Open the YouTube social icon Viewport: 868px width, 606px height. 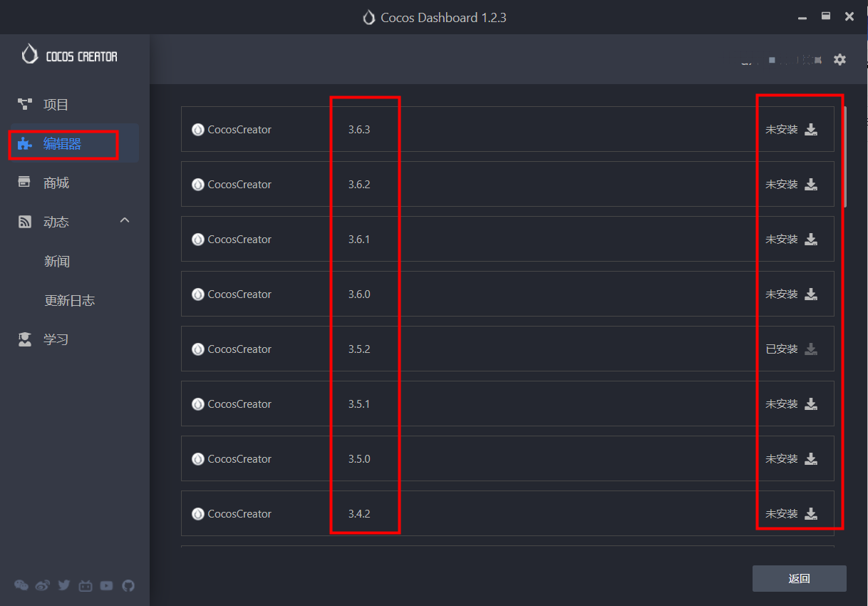click(107, 585)
